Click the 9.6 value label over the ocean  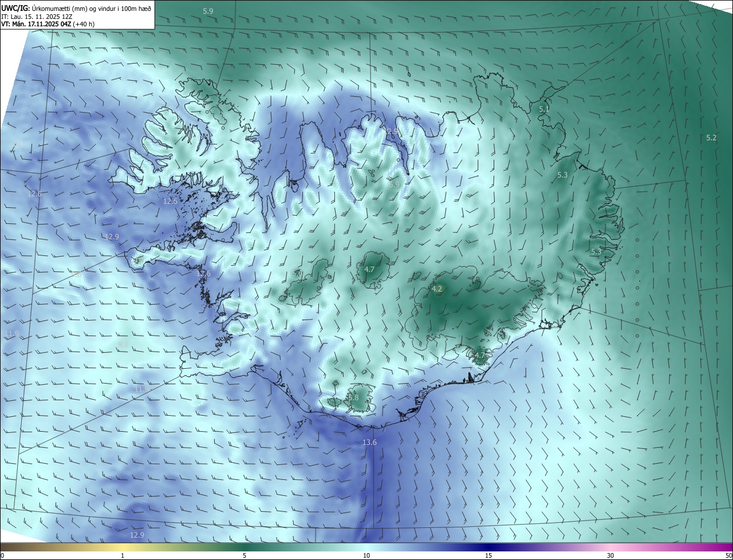click(76, 275)
